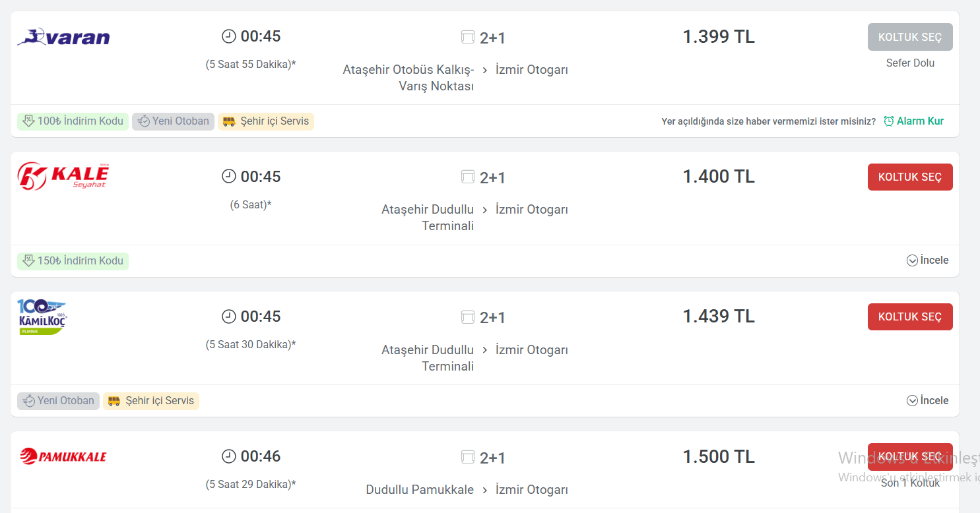Screen dimensions: 980x513
Task: Click the clock icon on Varan's 00:45 departure
Action: pyautogui.click(x=228, y=36)
